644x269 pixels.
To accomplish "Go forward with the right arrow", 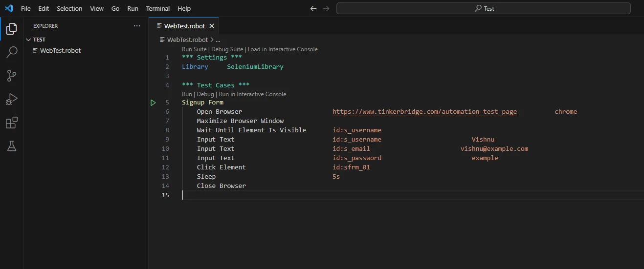I will tap(326, 8).
